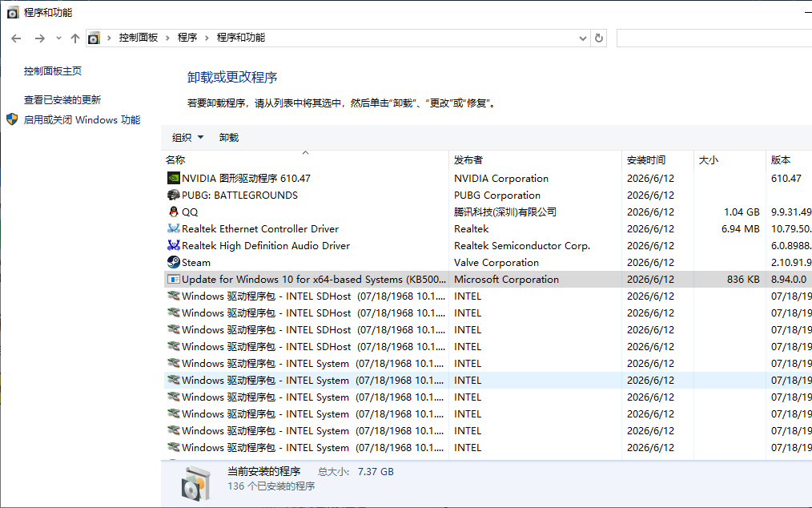The image size is (812, 508).
Task: Click the 6.94 MB size cell
Action: 741,228
